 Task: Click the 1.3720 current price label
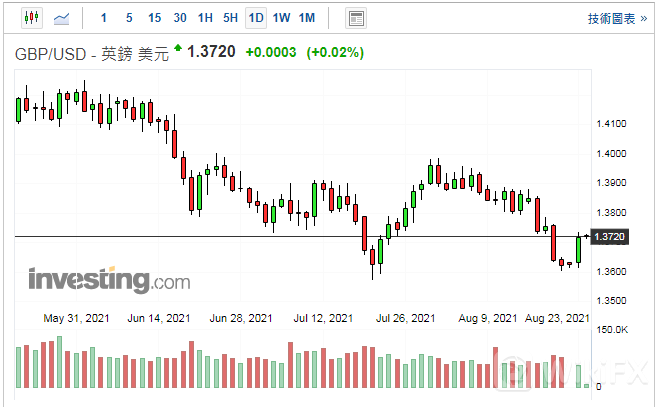coord(211,51)
